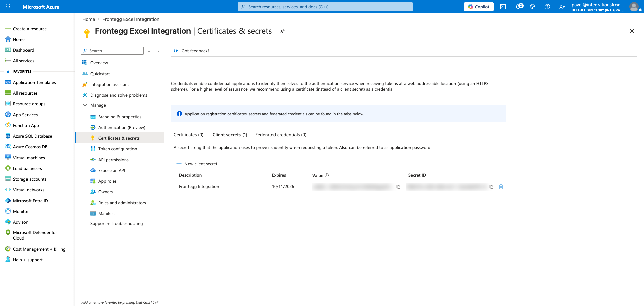Go to Home in the breadcrumb
The image size is (644, 306).
89,19
